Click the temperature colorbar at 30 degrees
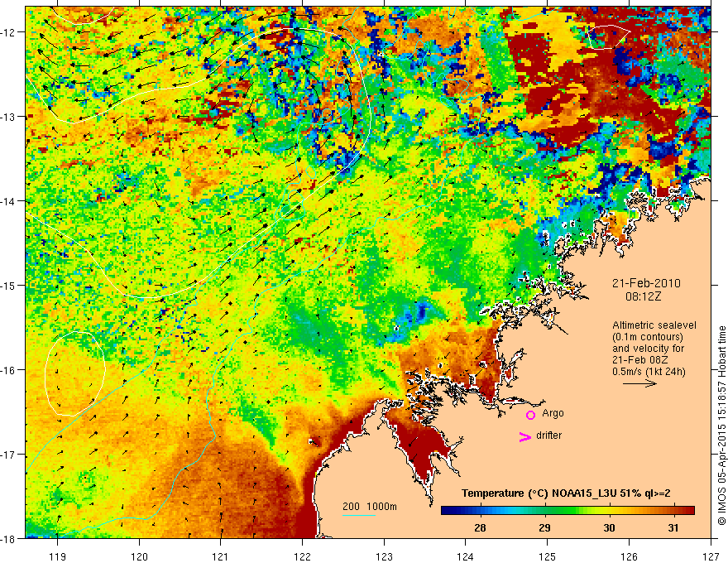728x563 pixels. [x=609, y=511]
